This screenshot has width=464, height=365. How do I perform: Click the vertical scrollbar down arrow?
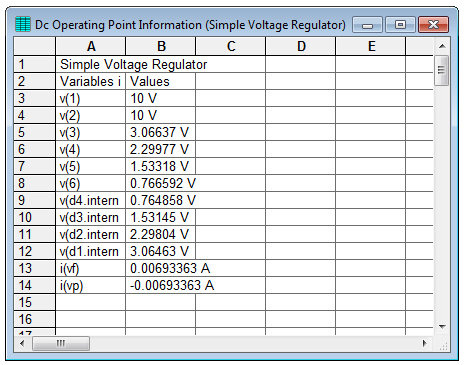pos(442,327)
